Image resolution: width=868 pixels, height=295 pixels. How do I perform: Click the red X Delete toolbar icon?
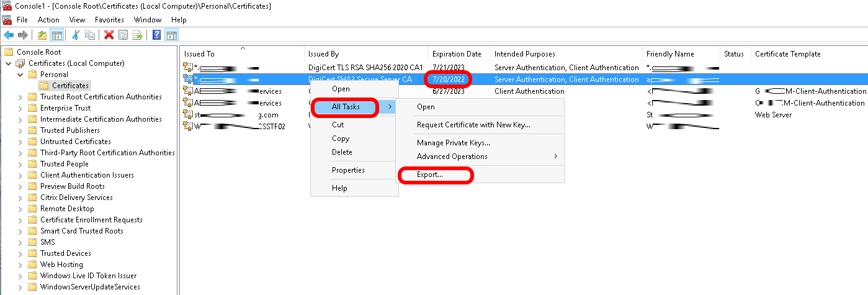click(x=109, y=35)
